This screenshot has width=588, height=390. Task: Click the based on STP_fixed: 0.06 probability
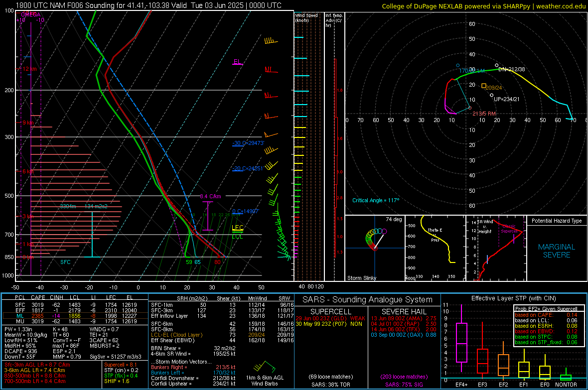coord(546,342)
